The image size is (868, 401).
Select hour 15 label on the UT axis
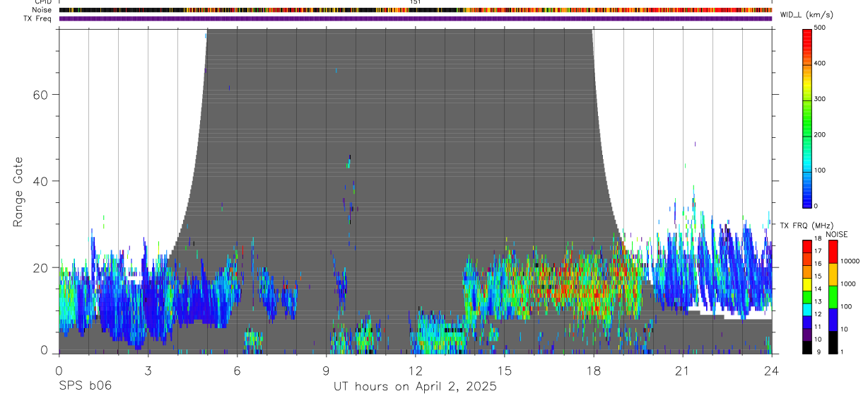coord(505,370)
